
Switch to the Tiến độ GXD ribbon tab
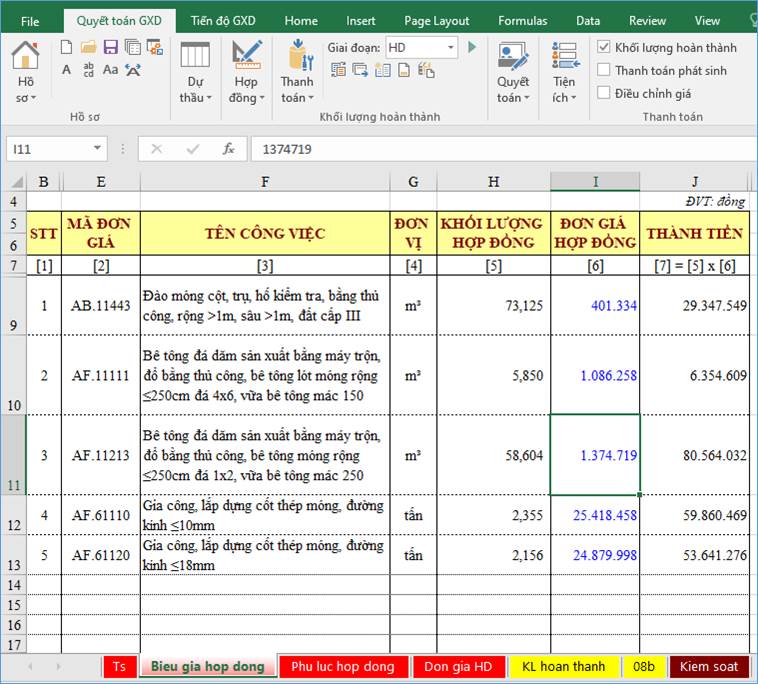(223, 20)
